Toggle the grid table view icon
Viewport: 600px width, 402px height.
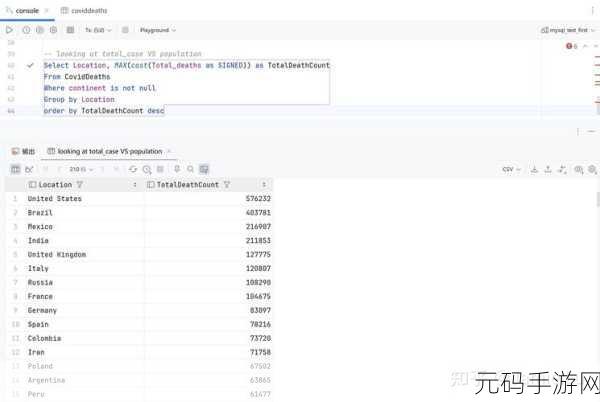[x=15, y=169]
